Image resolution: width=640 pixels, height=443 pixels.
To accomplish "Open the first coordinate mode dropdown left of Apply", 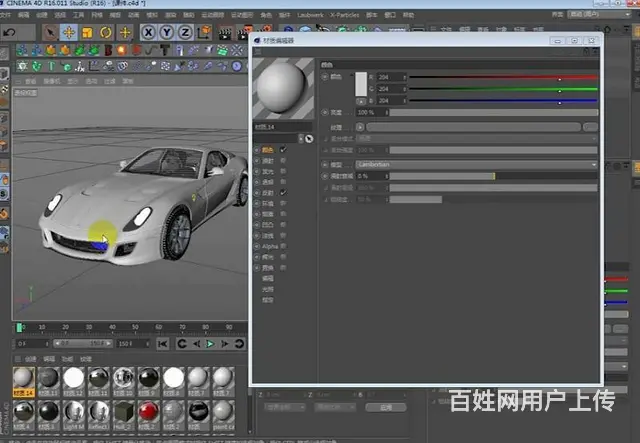I will click(x=284, y=407).
